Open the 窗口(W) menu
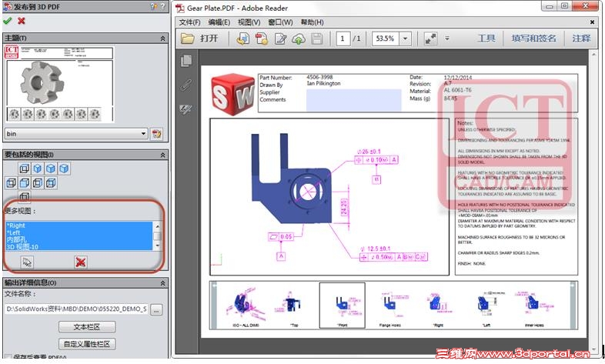 [280, 22]
